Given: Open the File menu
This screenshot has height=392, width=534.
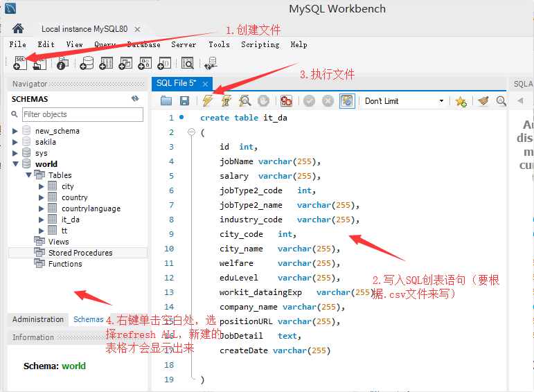Looking at the screenshot, I should point(17,44).
